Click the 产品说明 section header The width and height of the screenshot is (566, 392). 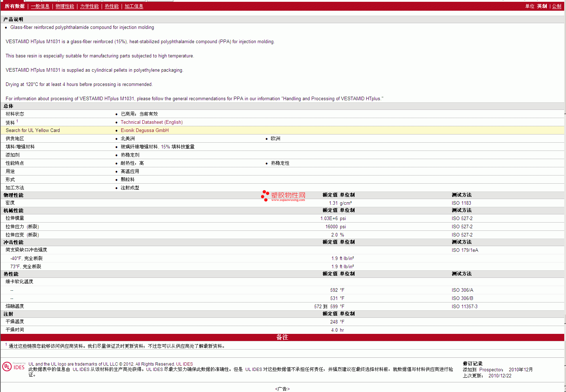tap(282, 20)
